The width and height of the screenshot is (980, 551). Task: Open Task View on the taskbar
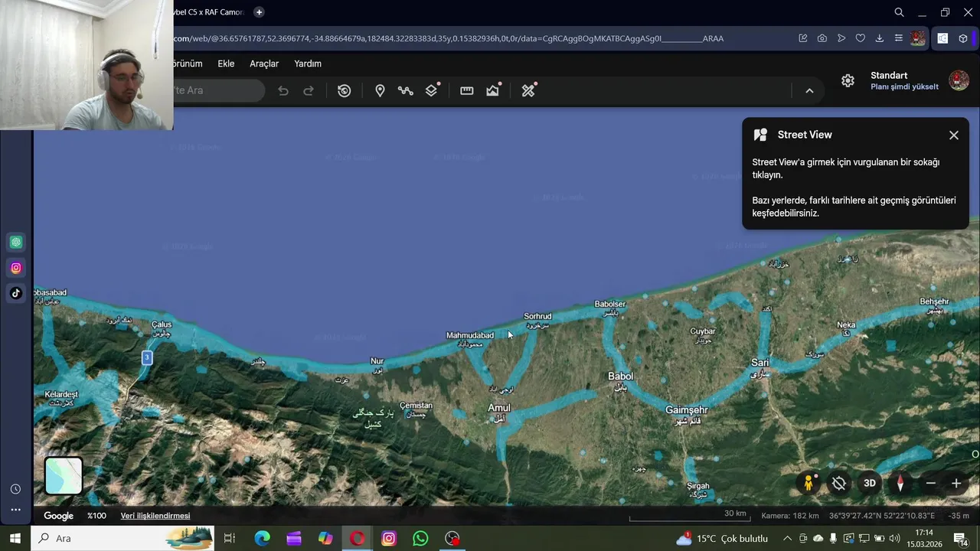[229, 538]
